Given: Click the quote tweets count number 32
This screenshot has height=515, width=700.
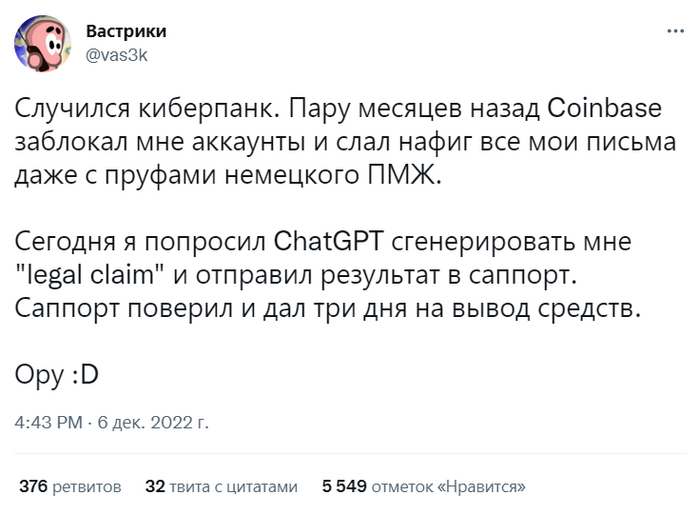Looking at the screenshot, I should (154, 487).
